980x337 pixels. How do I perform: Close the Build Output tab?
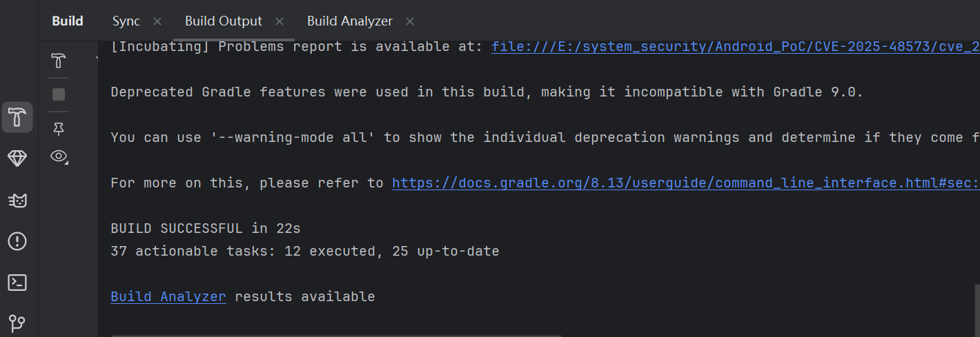[280, 21]
